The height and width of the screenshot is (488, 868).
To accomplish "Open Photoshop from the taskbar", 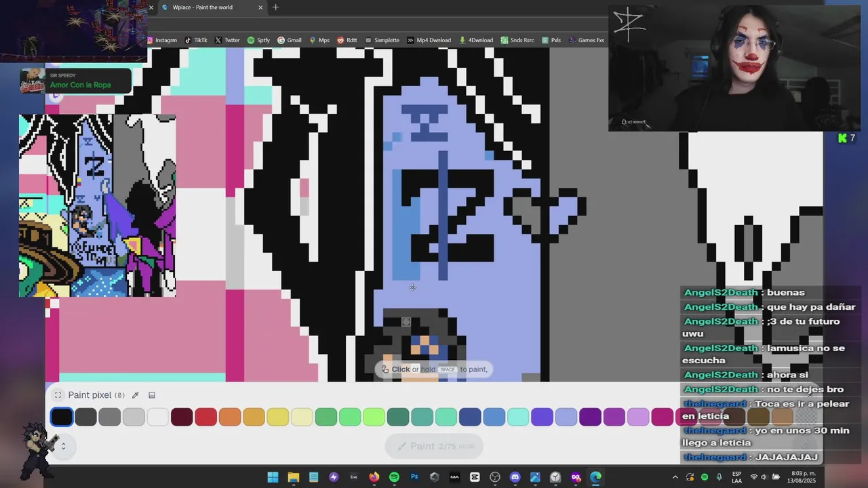I will pyautogui.click(x=414, y=477).
